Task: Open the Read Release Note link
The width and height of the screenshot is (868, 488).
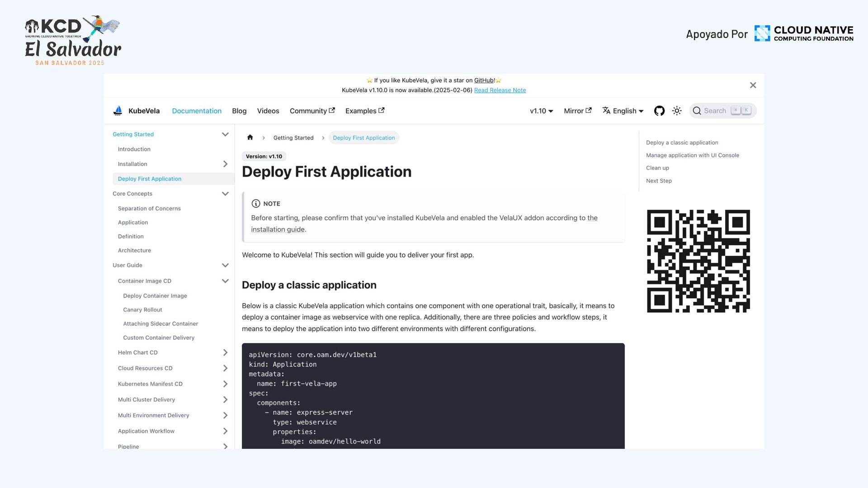Action: click(500, 90)
